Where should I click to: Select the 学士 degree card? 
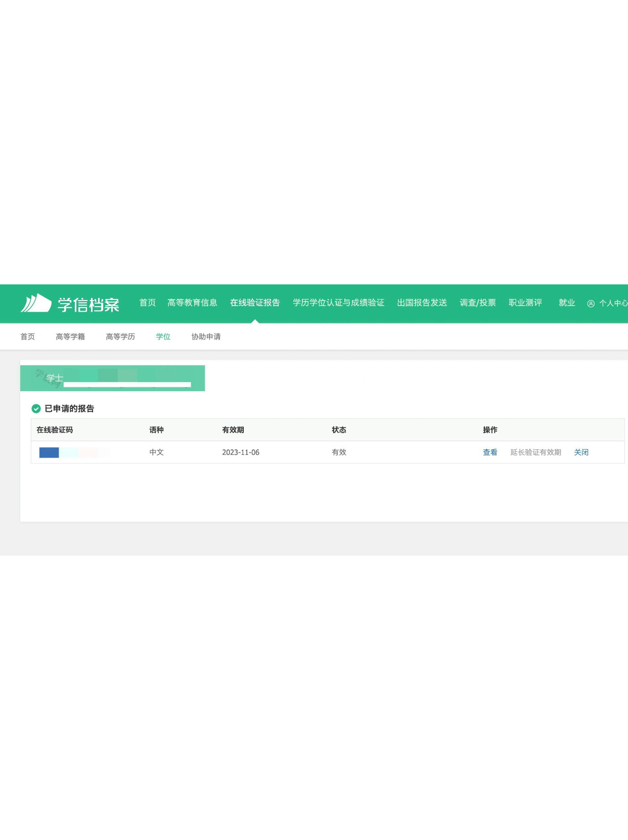pos(112,378)
